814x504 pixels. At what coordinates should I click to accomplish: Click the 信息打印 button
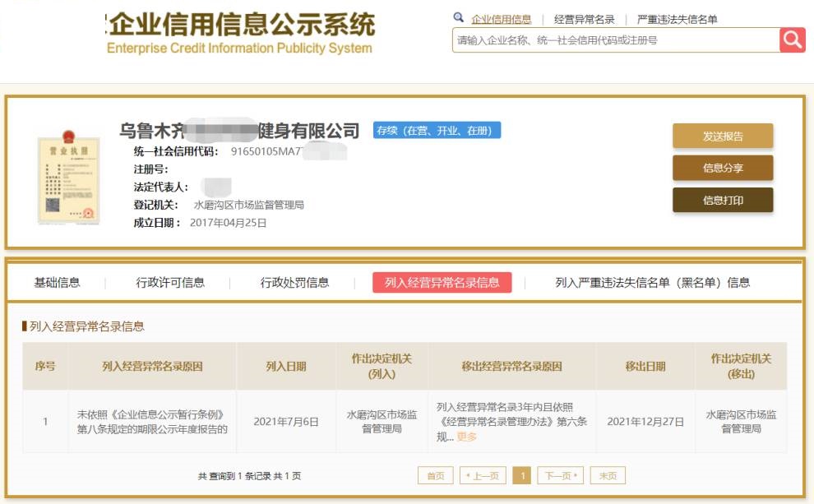pyautogui.click(x=723, y=200)
